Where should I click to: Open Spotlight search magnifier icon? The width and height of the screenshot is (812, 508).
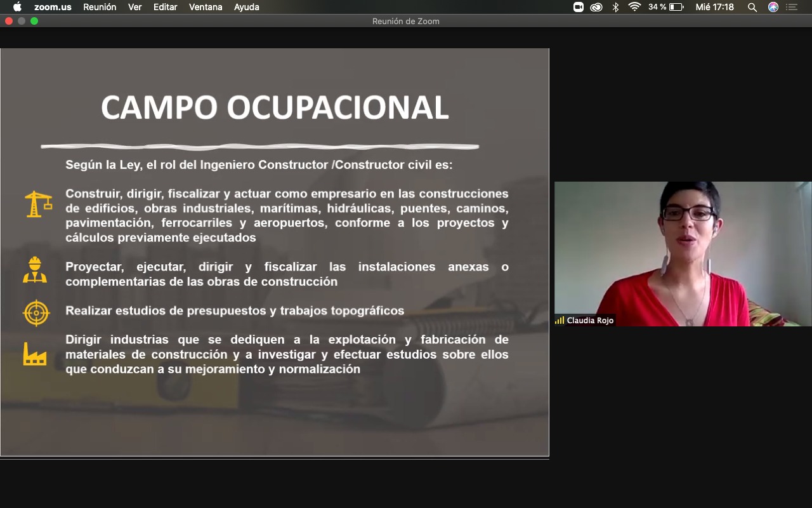(752, 7)
